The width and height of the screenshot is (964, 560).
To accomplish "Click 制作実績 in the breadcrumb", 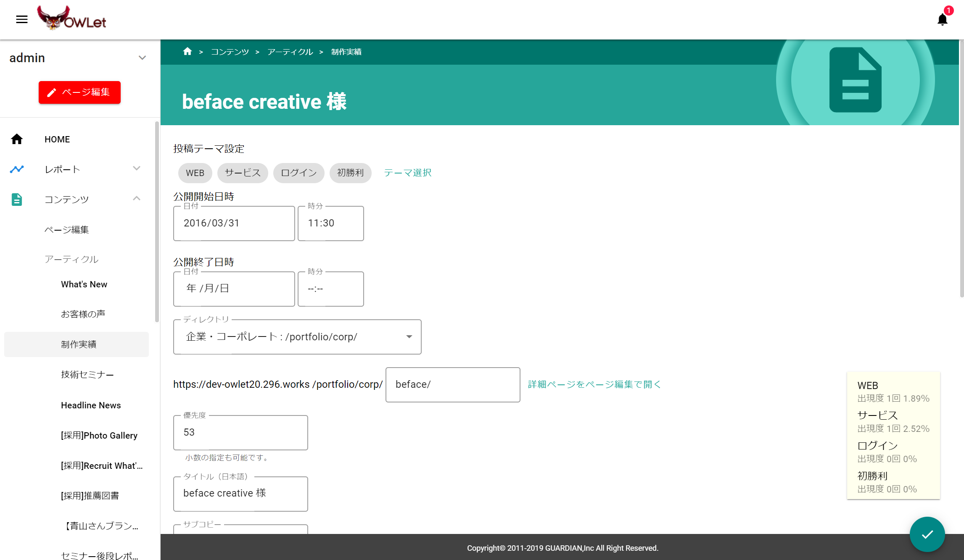I will tap(346, 52).
